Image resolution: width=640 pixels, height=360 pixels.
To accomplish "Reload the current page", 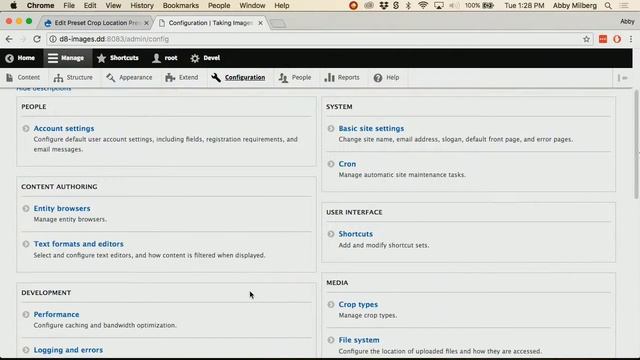I will [x=37, y=39].
